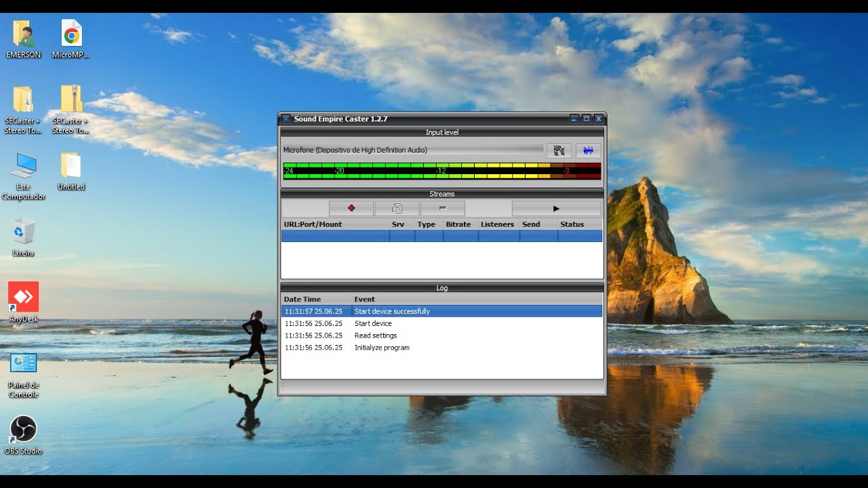The image size is (868, 488).
Task: Click the Microfone input device field
Action: 412,150
